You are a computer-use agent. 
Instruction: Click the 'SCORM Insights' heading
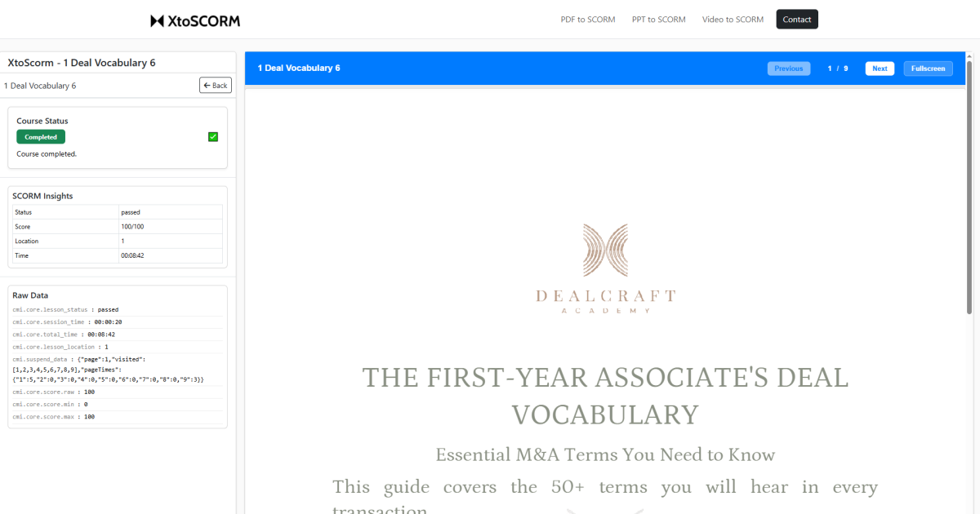[x=42, y=196]
